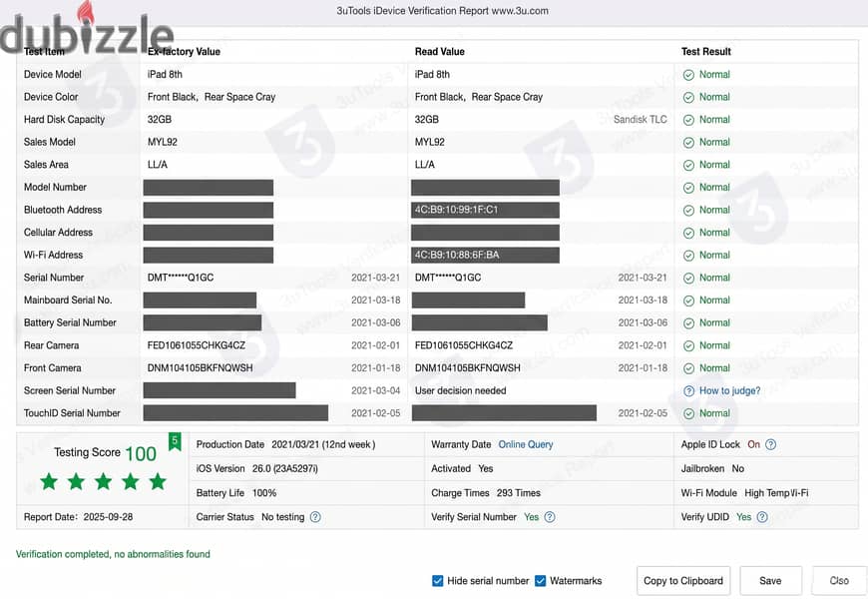Click the Read Value column header

click(x=440, y=52)
